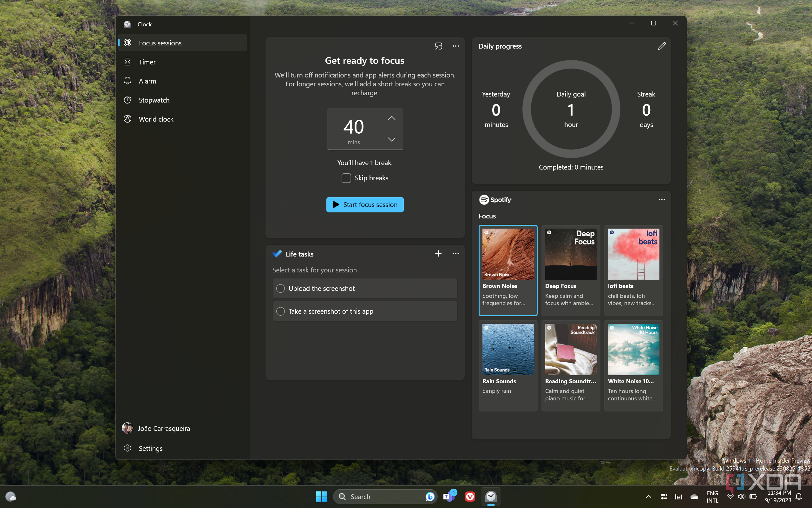Image resolution: width=812 pixels, height=508 pixels.
Task: Add a new task with the plus icon
Action: (x=438, y=254)
